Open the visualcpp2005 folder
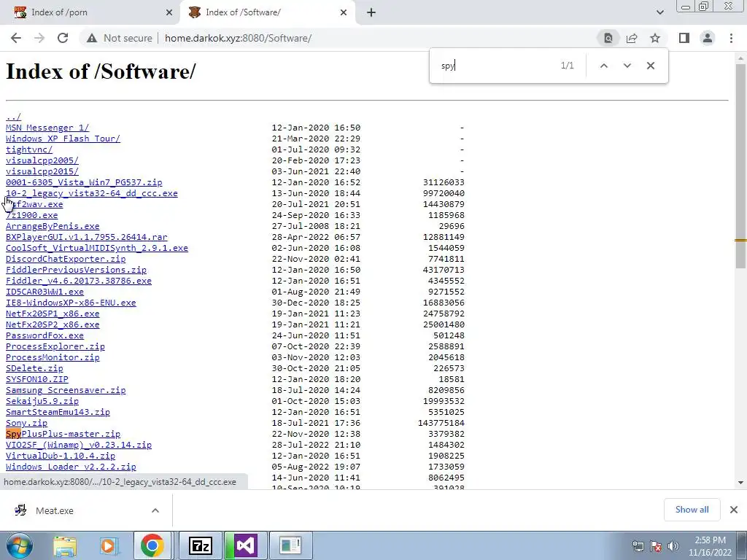The width and height of the screenshot is (747, 560). pyautogui.click(x=42, y=160)
